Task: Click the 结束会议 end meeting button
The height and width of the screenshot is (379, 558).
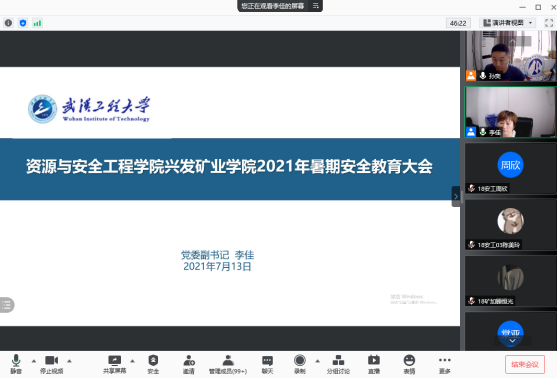Action: (525, 364)
